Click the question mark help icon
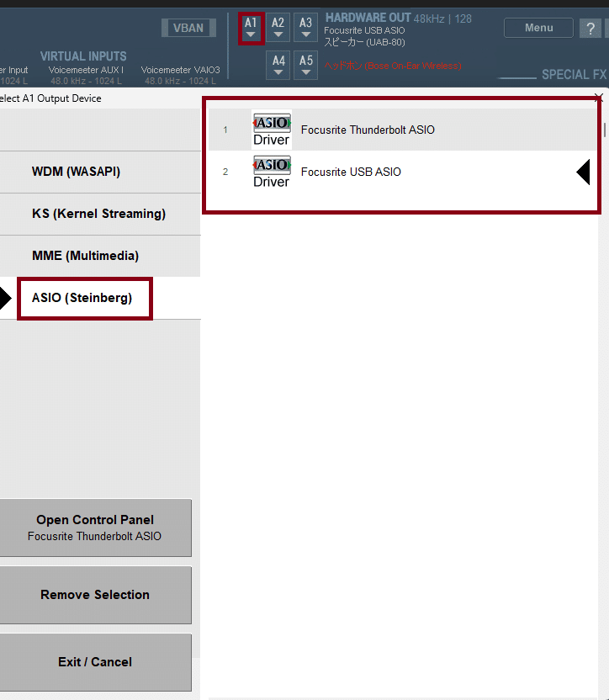The height and width of the screenshot is (700, 609). coord(590,29)
